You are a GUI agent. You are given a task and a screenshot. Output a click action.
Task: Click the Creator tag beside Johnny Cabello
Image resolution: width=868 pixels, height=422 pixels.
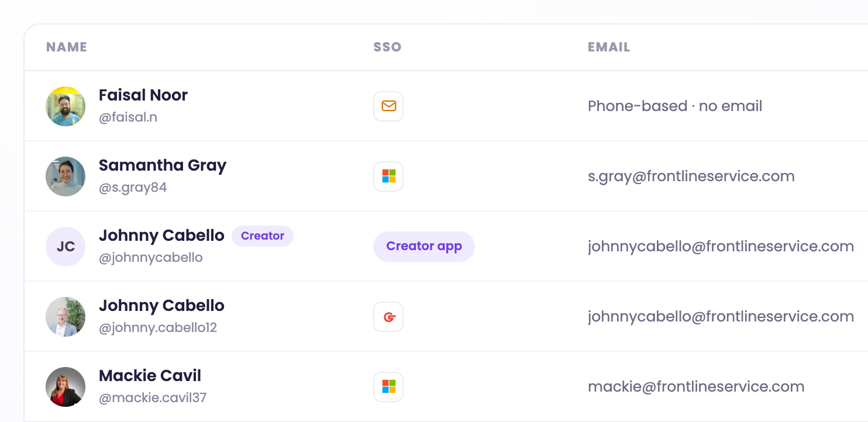(263, 236)
